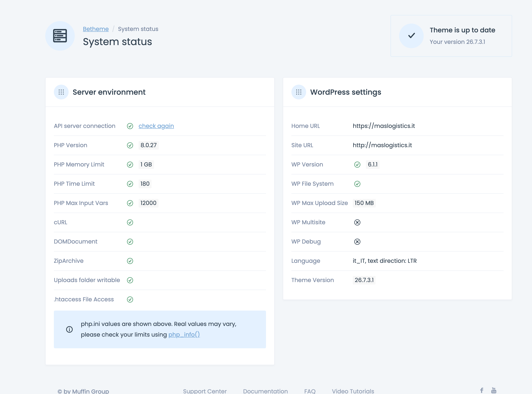Click the Server environment grid icon
532x394 pixels.
(61, 92)
